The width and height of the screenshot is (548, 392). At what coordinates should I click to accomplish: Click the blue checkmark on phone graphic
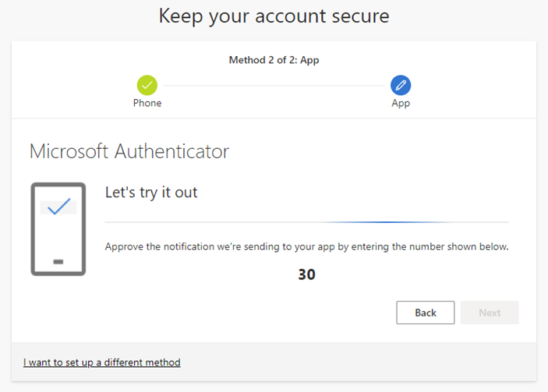58,207
